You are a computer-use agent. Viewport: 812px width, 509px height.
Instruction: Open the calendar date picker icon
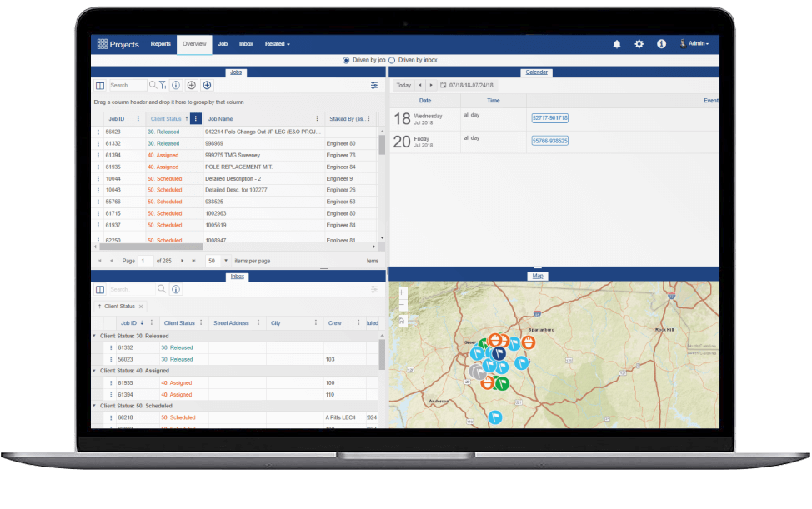(443, 85)
